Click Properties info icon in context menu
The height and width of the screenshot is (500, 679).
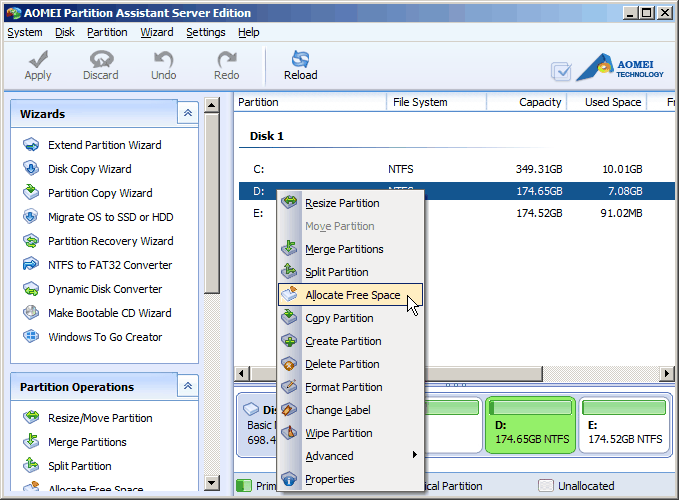tap(289, 479)
